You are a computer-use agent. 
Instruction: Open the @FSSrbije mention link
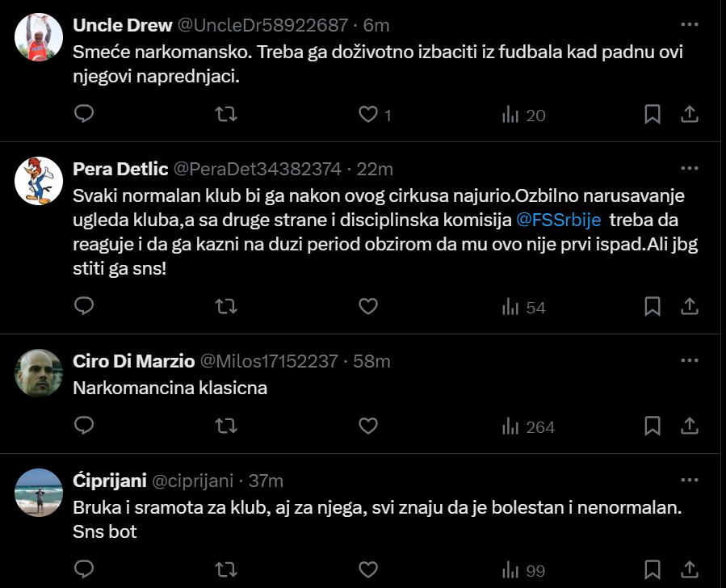pyautogui.click(x=558, y=220)
